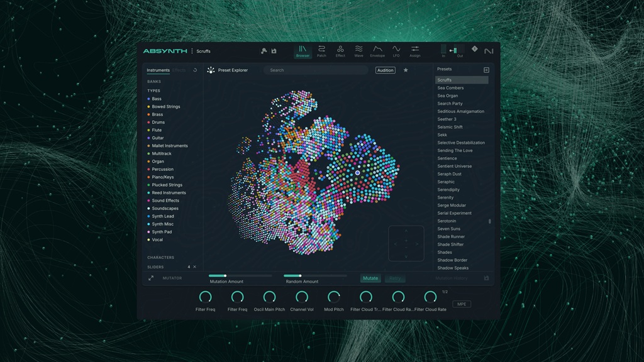Click the Mutate button
This screenshot has width=644, height=362.
(370, 278)
